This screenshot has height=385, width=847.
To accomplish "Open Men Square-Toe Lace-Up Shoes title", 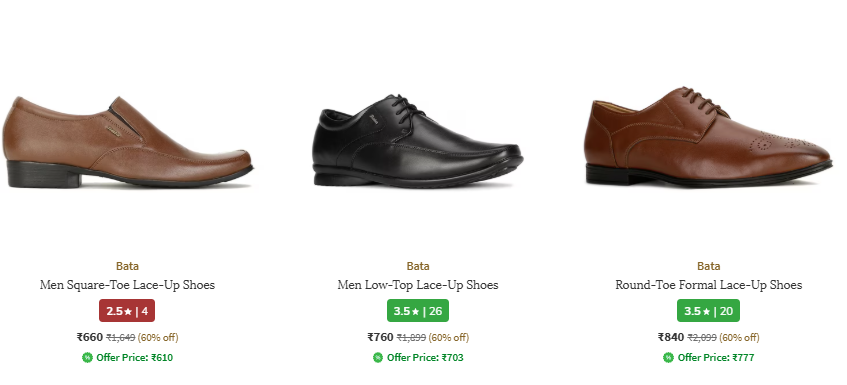I will pos(127,285).
